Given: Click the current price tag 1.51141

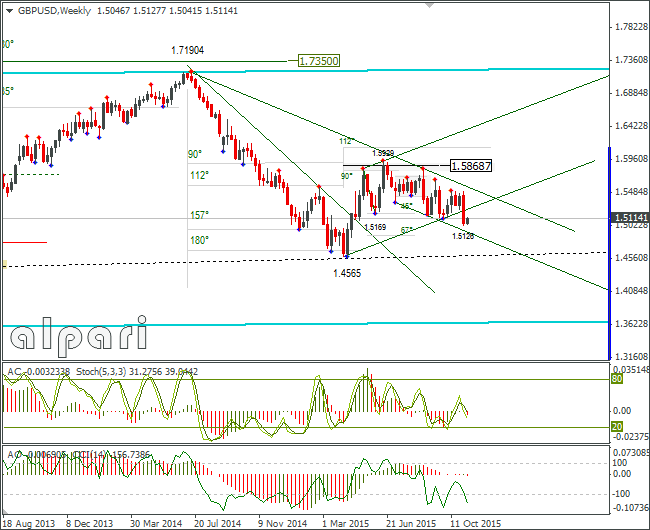Looking at the screenshot, I should click(630, 218).
